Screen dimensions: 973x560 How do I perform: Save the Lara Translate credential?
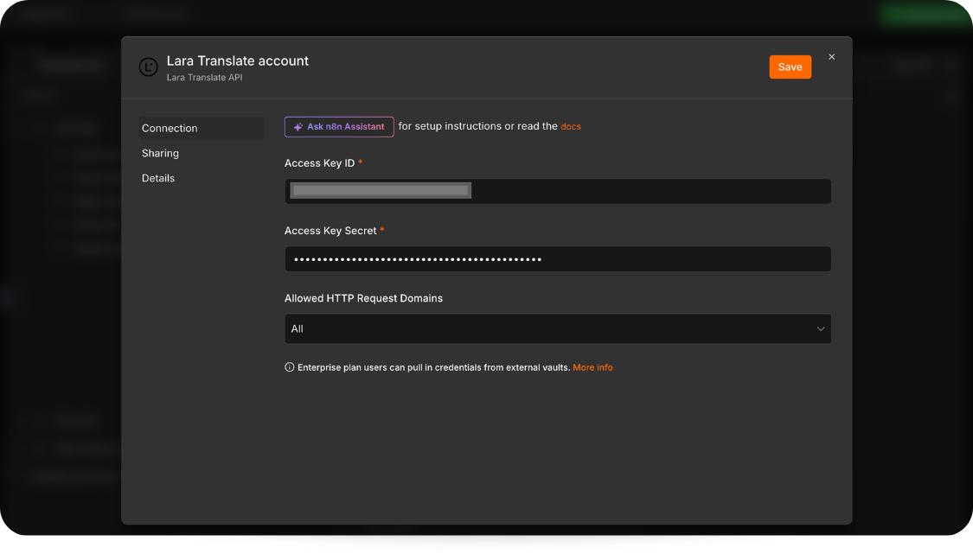pos(790,67)
